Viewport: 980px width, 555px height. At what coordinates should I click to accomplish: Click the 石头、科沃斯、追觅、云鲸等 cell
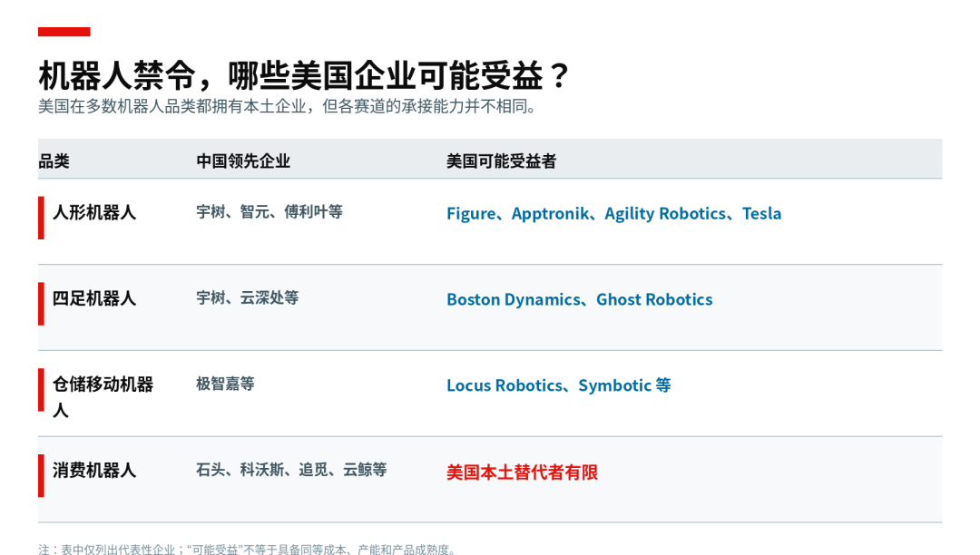point(291,470)
